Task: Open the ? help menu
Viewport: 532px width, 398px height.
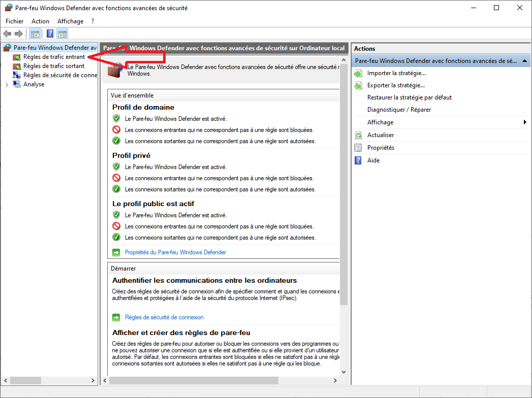Action: pos(92,21)
